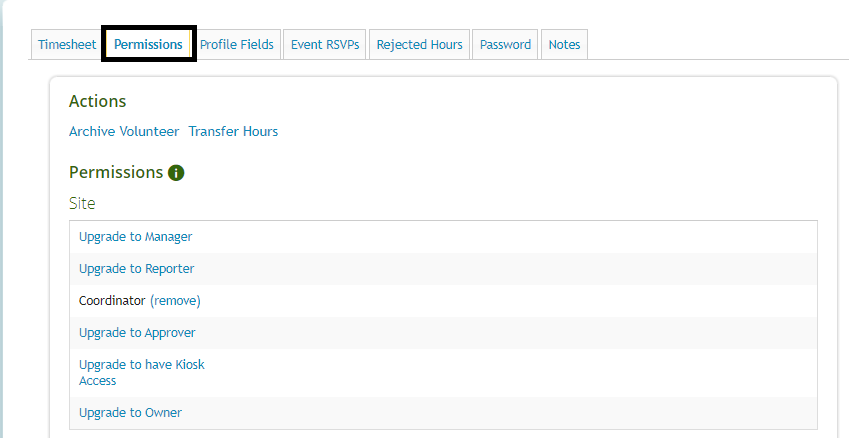Image resolution: width=849 pixels, height=438 pixels.
Task: Go to the Rejected Hours tab
Action: point(419,45)
